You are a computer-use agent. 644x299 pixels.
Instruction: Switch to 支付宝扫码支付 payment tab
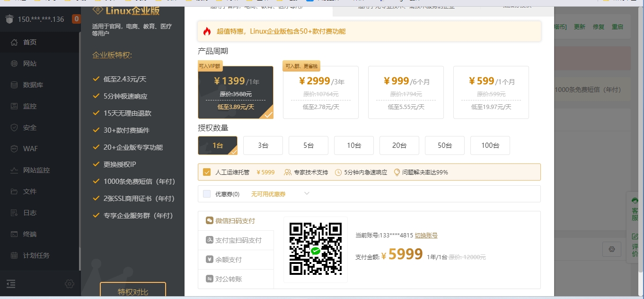236,240
